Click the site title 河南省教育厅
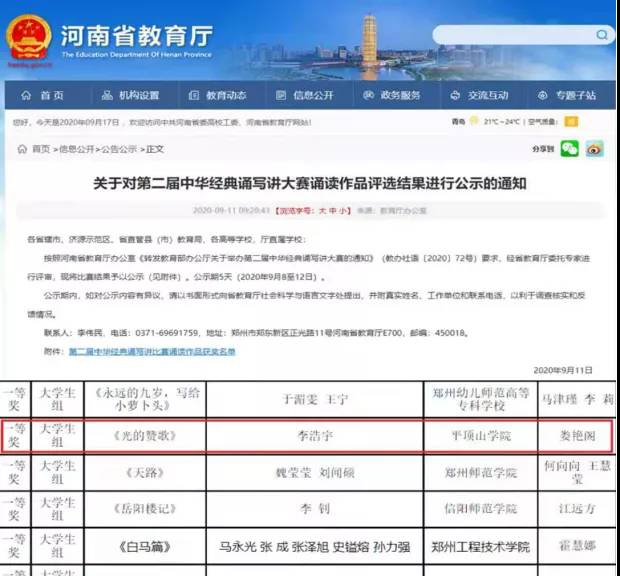620x576 pixels. tap(137, 36)
